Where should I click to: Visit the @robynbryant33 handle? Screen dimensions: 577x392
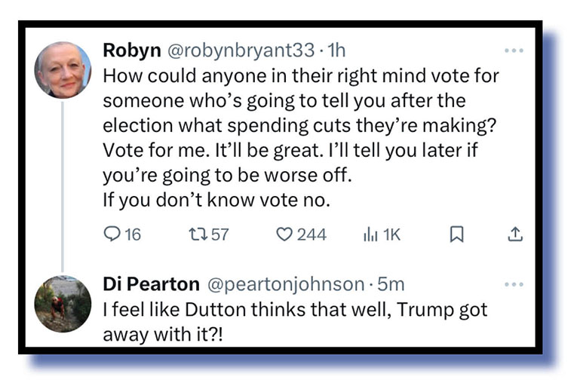(240, 51)
